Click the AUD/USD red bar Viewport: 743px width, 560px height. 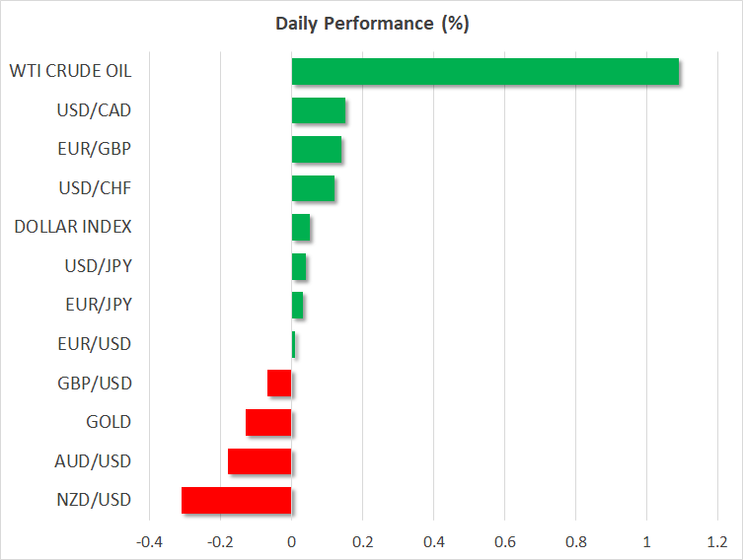tap(260, 461)
